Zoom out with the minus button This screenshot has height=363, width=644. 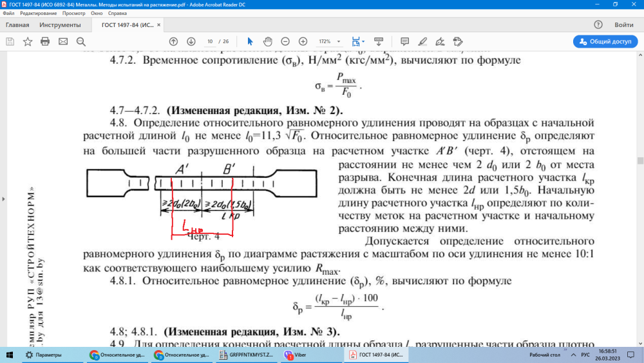point(285,41)
